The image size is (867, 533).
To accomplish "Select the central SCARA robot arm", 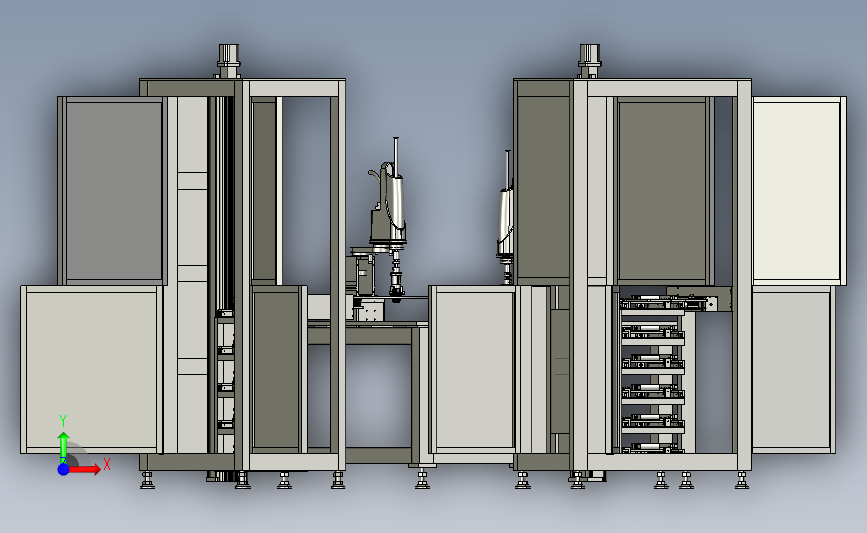I will (389, 216).
